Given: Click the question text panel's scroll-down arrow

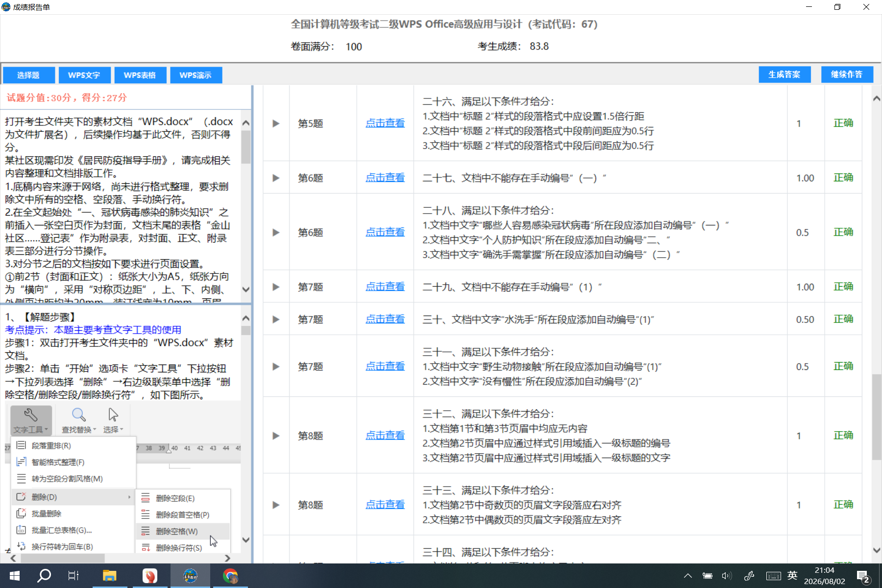Looking at the screenshot, I should (x=246, y=290).
